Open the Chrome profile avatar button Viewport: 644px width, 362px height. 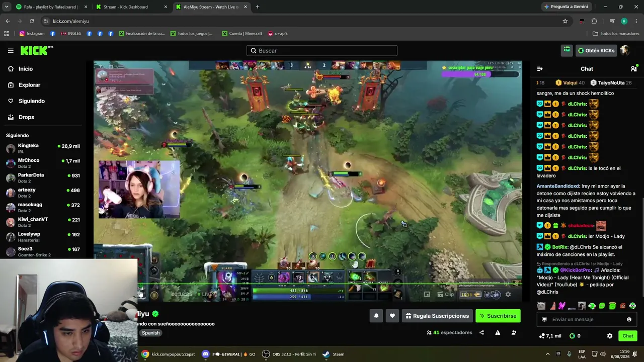click(624, 21)
